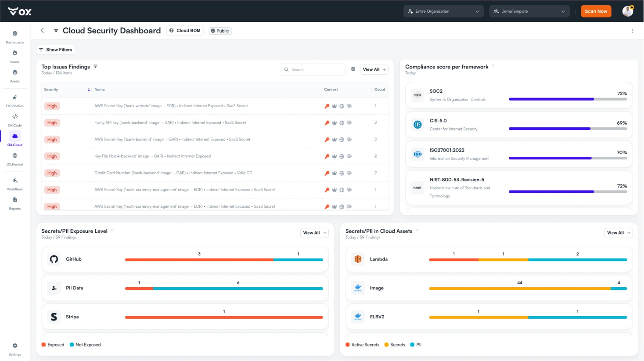Screen dimensions: 644x361
Task: Toggle Secrets legend item in Cloud Assets
Action: 395,345
